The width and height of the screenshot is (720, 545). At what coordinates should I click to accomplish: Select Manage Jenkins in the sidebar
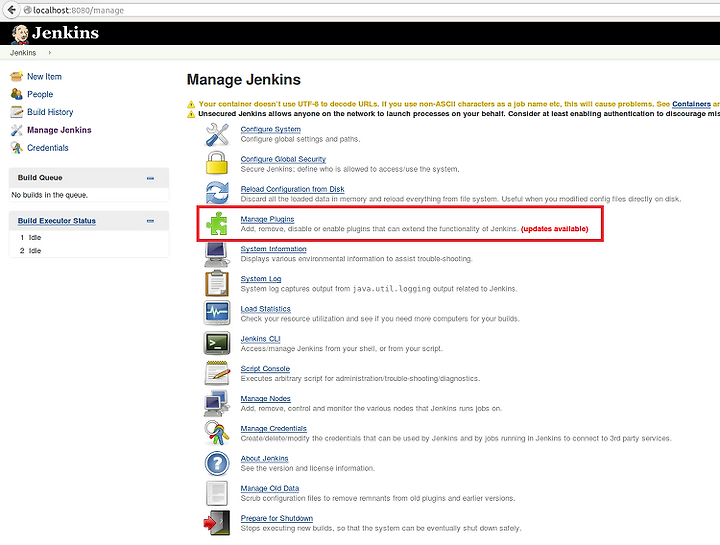[59, 130]
